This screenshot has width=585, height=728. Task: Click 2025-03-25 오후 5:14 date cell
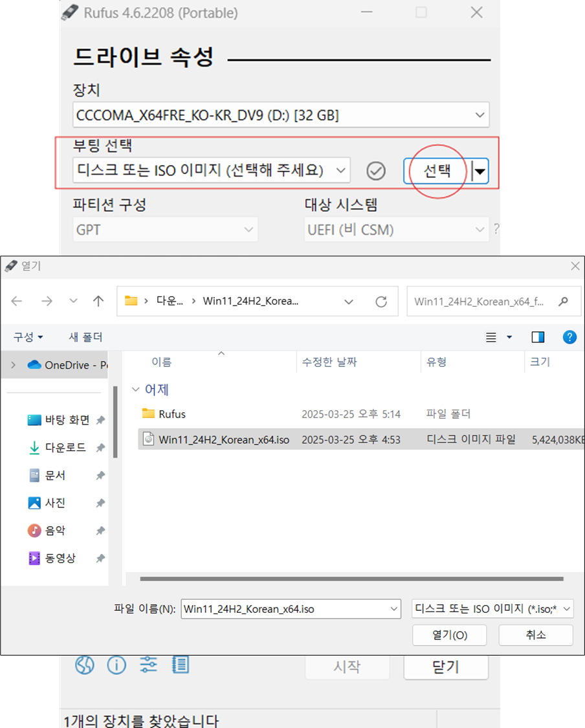(x=351, y=414)
